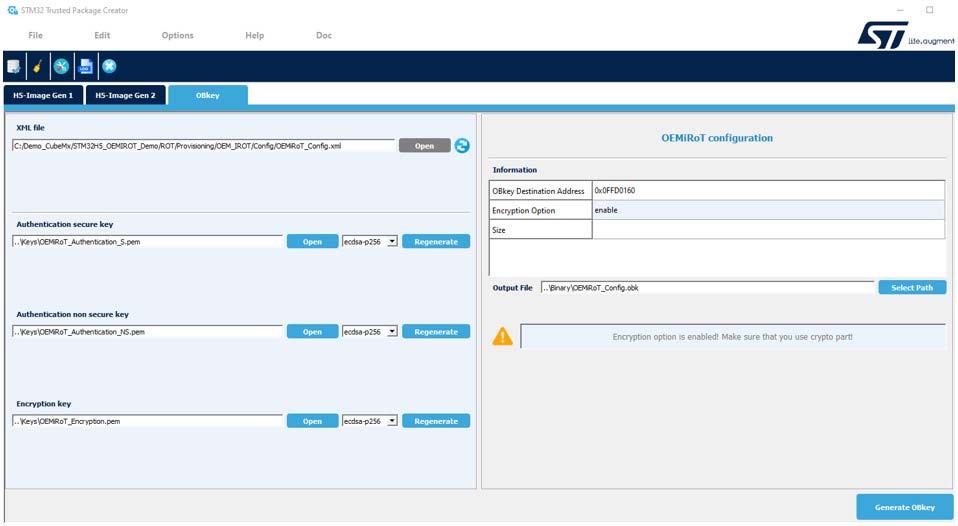Click the empty Size value cell
The width and height of the screenshot is (958, 526).
click(x=768, y=230)
